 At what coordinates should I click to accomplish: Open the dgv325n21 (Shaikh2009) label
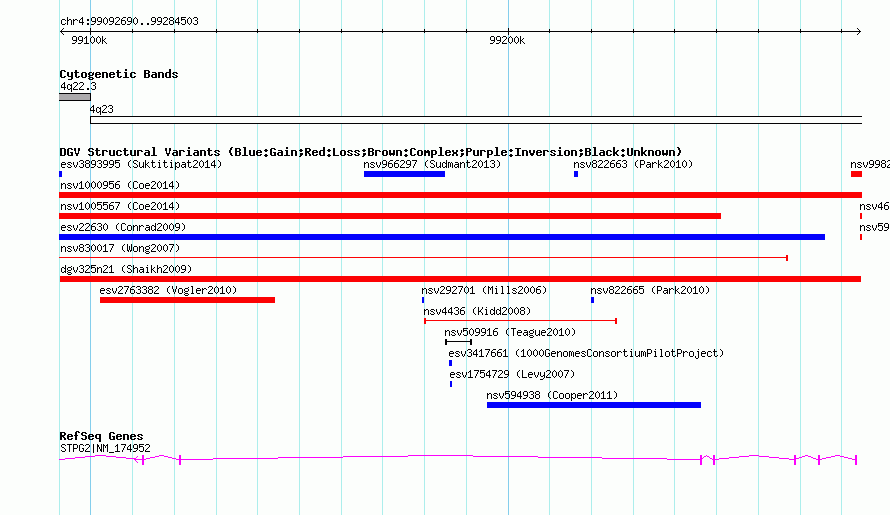[126, 269]
